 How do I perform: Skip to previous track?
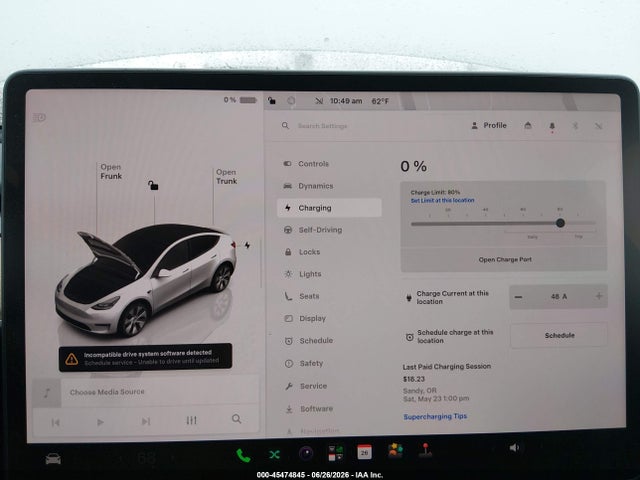tap(56, 422)
